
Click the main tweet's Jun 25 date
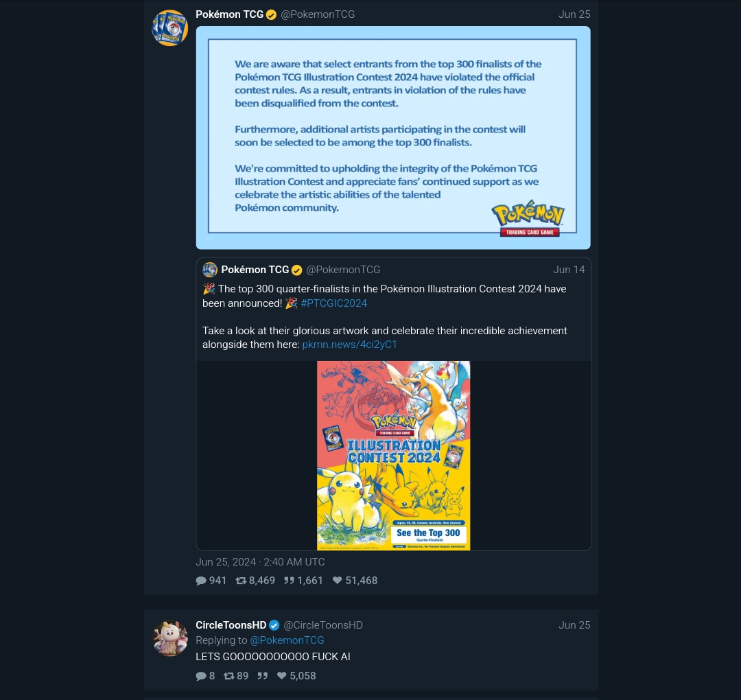click(x=574, y=14)
